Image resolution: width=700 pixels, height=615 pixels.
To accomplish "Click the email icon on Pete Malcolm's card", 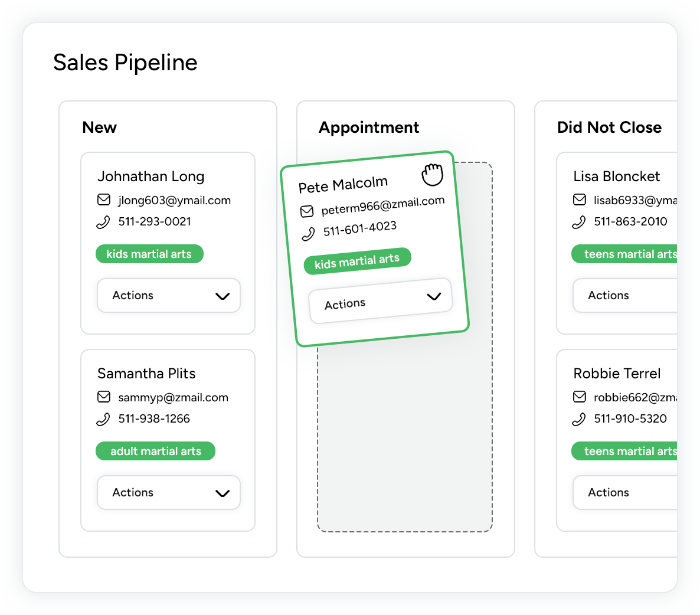I will click(307, 211).
